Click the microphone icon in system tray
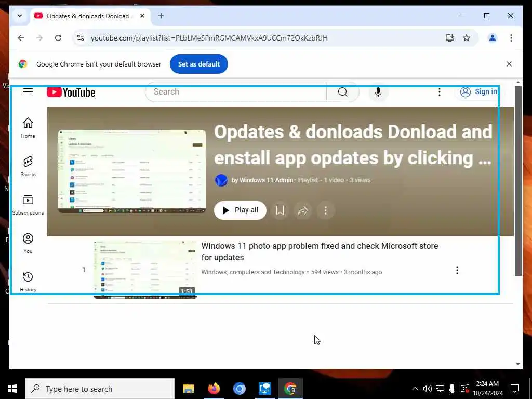 coord(453,389)
